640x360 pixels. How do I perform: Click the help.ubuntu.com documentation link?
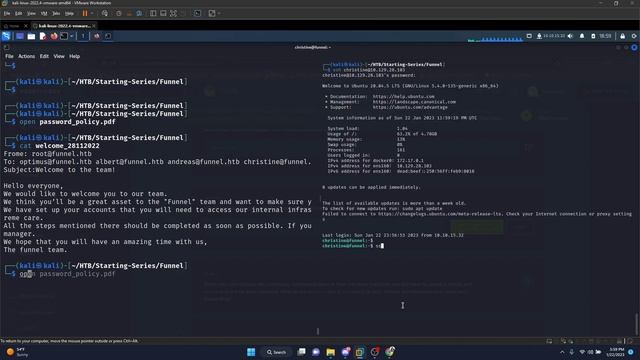click(403, 97)
